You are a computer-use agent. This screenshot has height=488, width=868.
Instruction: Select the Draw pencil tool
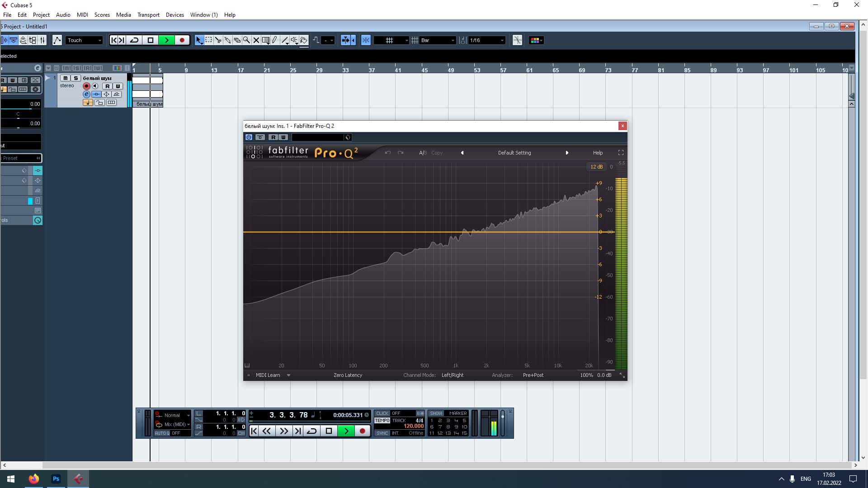275,40
